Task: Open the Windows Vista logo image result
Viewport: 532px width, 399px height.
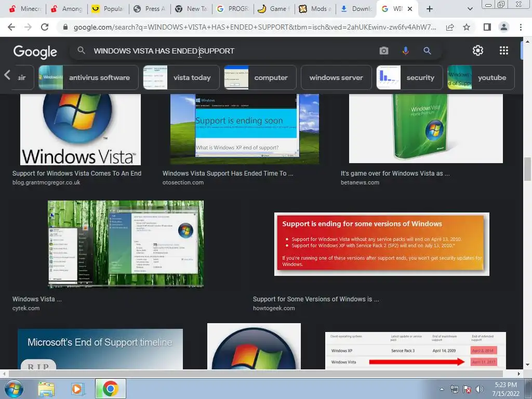Action: coord(81,129)
